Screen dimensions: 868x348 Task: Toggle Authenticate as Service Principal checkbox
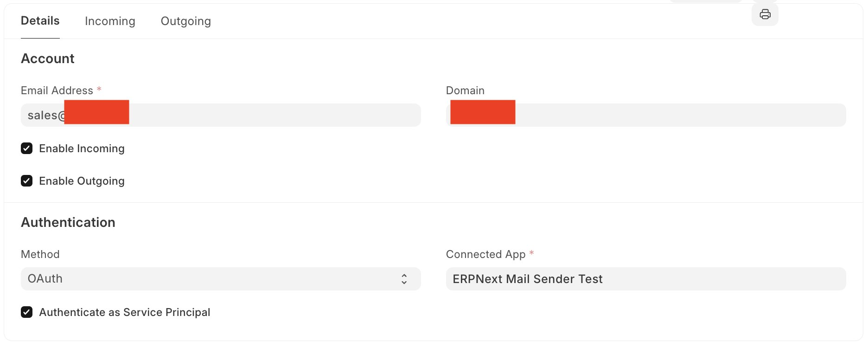[27, 312]
